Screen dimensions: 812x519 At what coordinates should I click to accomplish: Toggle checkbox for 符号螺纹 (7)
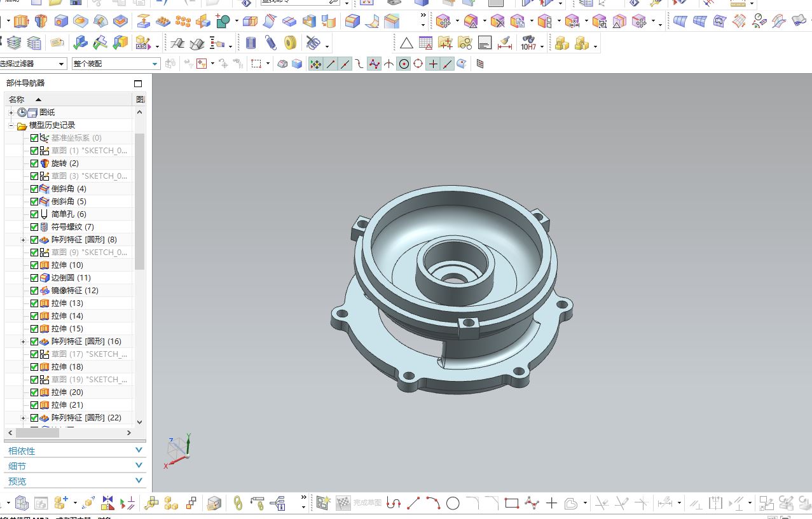click(x=34, y=227)
